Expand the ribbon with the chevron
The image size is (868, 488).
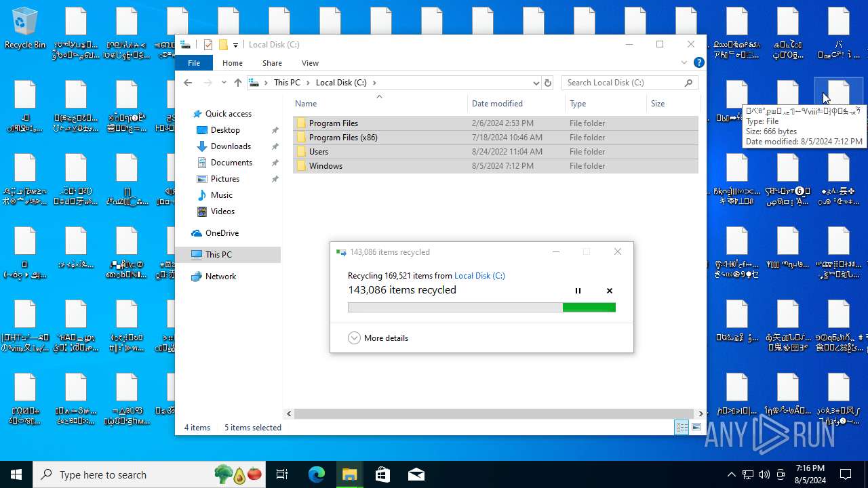pyautogui.click(x=684, y=62)
